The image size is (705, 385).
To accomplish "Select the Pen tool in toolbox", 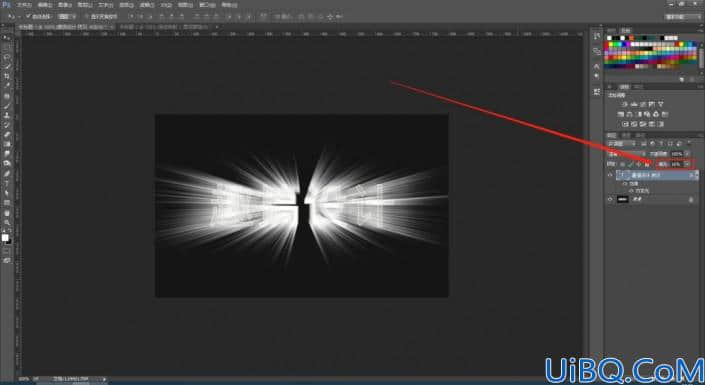I will click(x=6, y=174).
